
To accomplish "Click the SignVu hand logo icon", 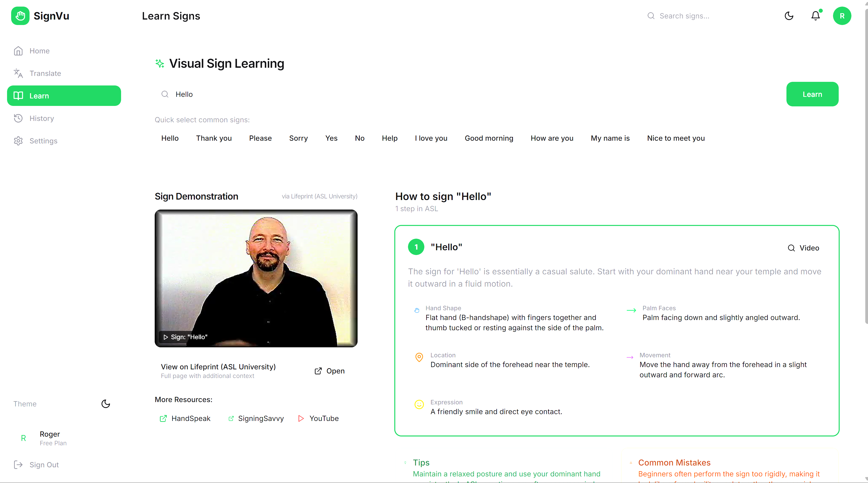I will coord(20,16).
